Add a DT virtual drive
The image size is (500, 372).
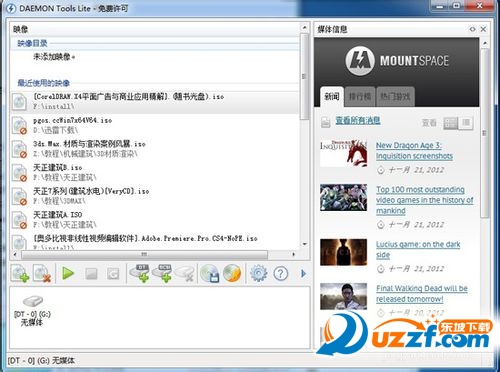pos(140,273)
